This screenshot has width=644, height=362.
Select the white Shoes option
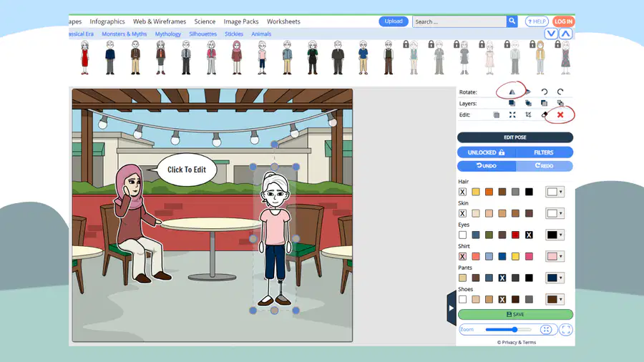(462, 300)
